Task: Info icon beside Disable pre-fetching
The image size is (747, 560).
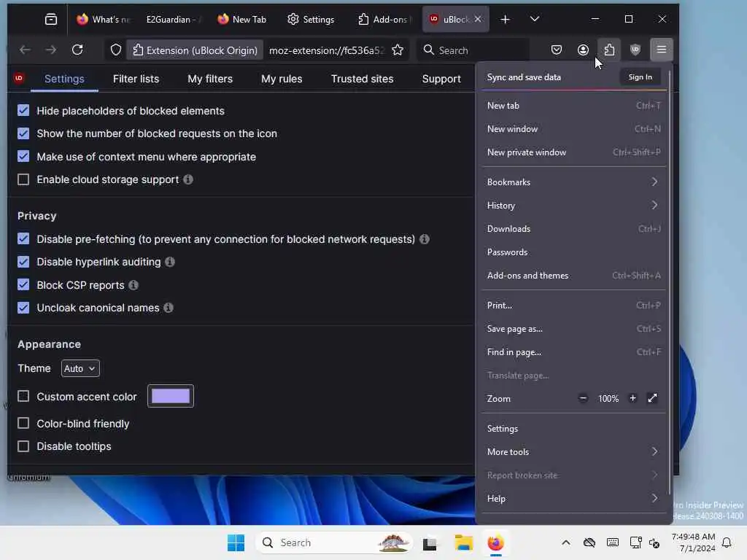Action: point(425,239)
